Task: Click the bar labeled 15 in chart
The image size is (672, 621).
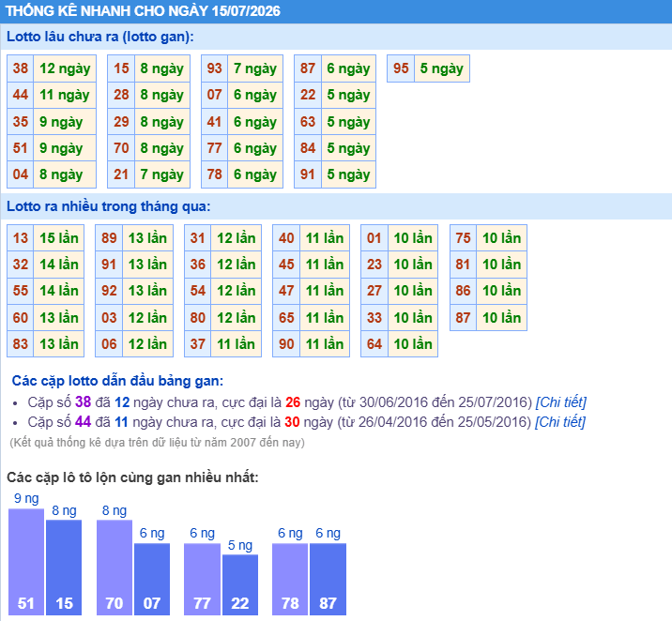Action: coord(64,568)
